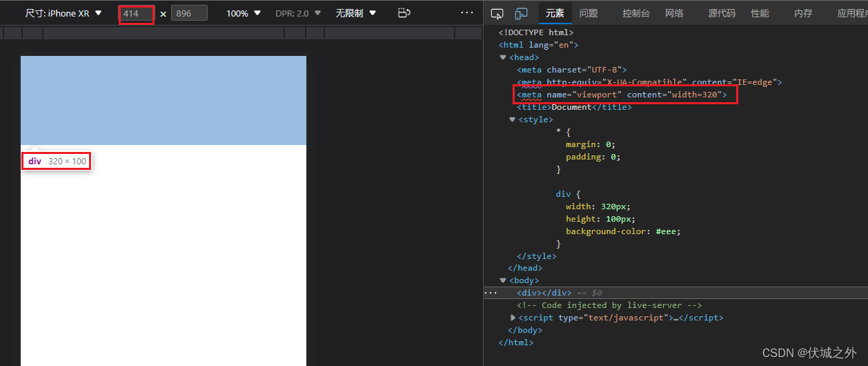Select the closing </head> tag line

pyautogui.click(x=525, y=268)
